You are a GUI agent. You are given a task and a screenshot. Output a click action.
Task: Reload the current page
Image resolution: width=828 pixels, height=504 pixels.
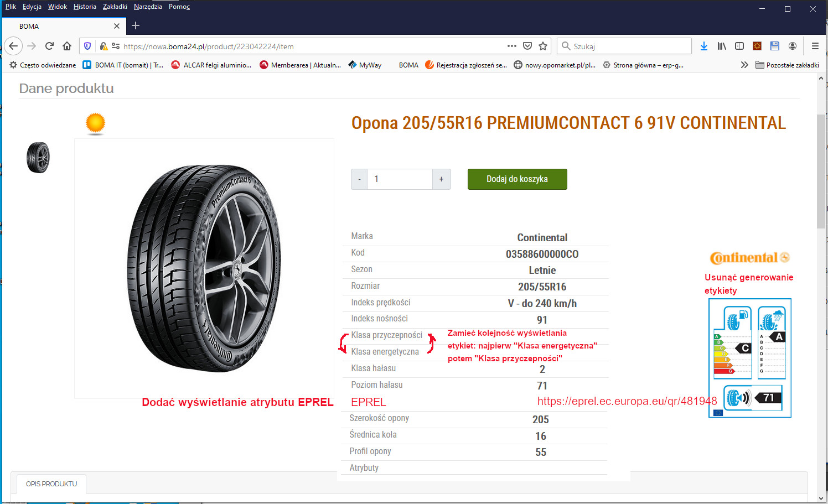pos(49,46)
